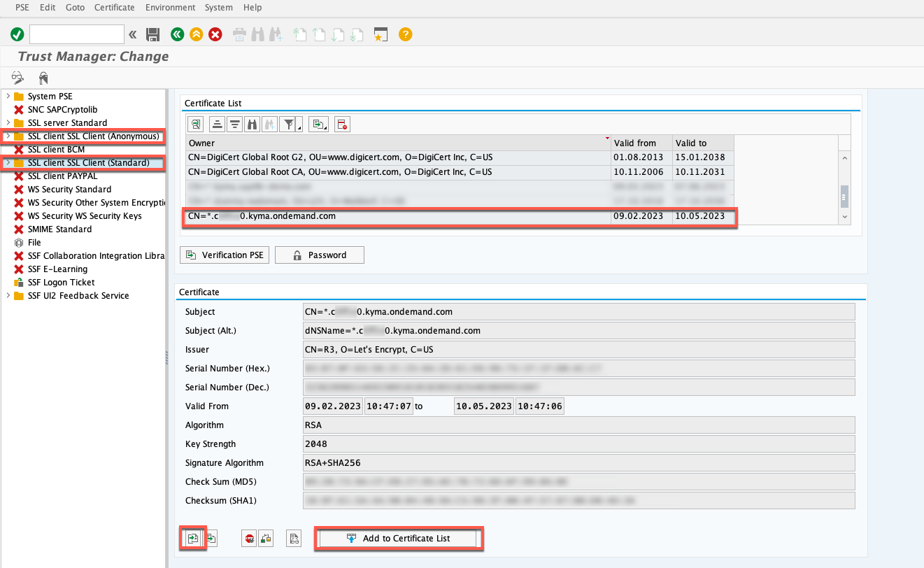
Task: Click the padlock icon under the title
Action: click(43, 77)
